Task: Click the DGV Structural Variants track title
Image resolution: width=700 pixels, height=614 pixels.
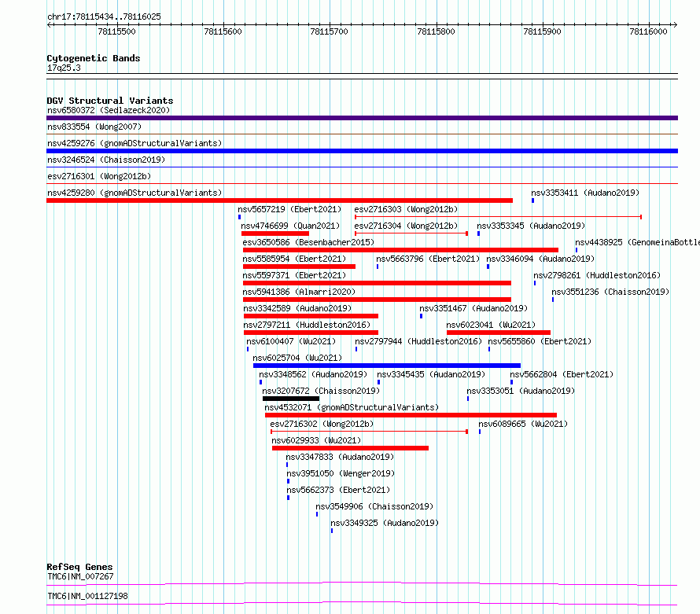Action: click(x=110, y=101)
